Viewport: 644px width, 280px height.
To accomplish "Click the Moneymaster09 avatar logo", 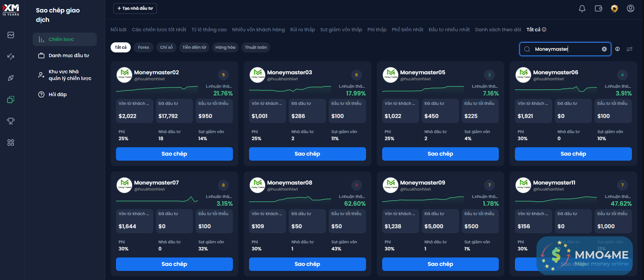I will 391,185.
